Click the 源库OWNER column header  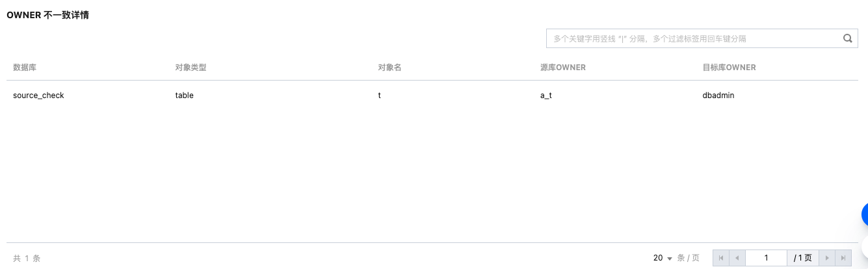(x=563, y=68)
